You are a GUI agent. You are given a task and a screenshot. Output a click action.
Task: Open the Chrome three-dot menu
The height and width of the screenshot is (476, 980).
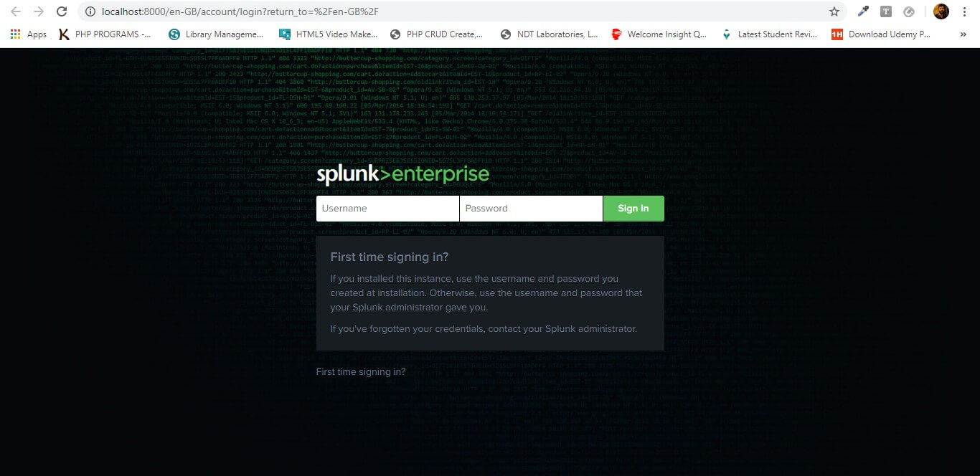[x=965, y=11]
